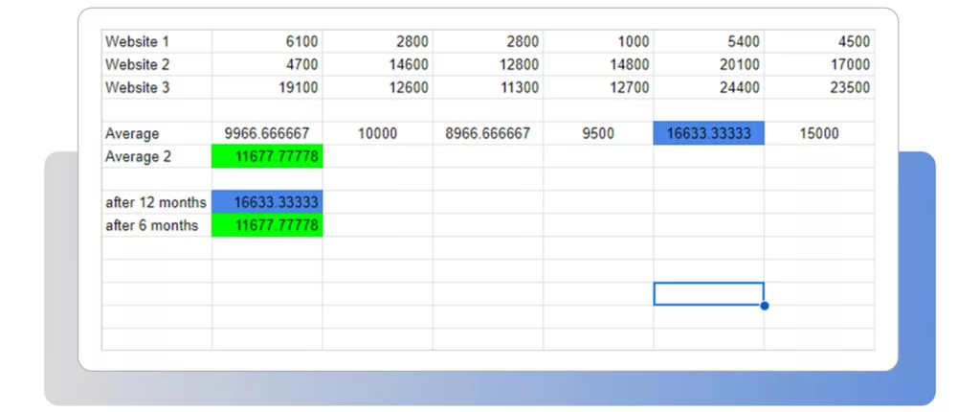Click the cell containing 6100

(267, 42)
